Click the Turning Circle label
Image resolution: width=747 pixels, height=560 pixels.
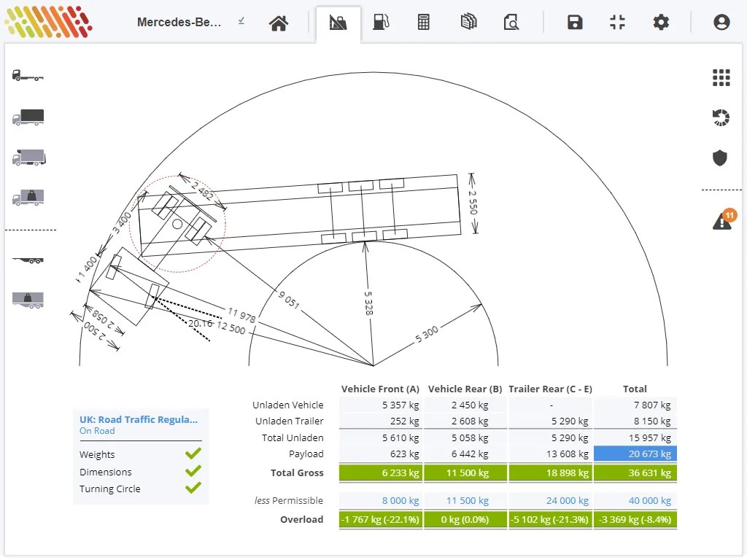pos(110,489)
